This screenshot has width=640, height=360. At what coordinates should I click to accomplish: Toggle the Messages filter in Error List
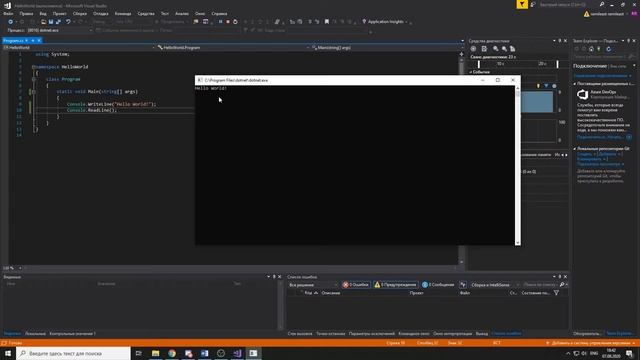pos(438,284)
